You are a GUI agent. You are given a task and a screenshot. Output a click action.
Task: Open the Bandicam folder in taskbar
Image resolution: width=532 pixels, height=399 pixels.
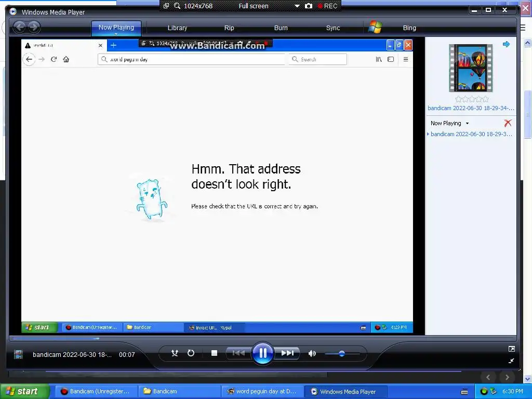point(179,391)
